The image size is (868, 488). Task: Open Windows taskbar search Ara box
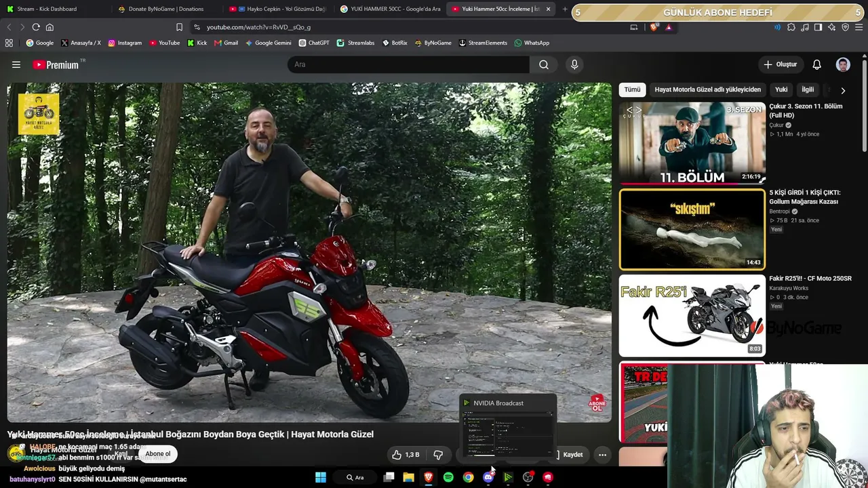(x=355, y=477)
